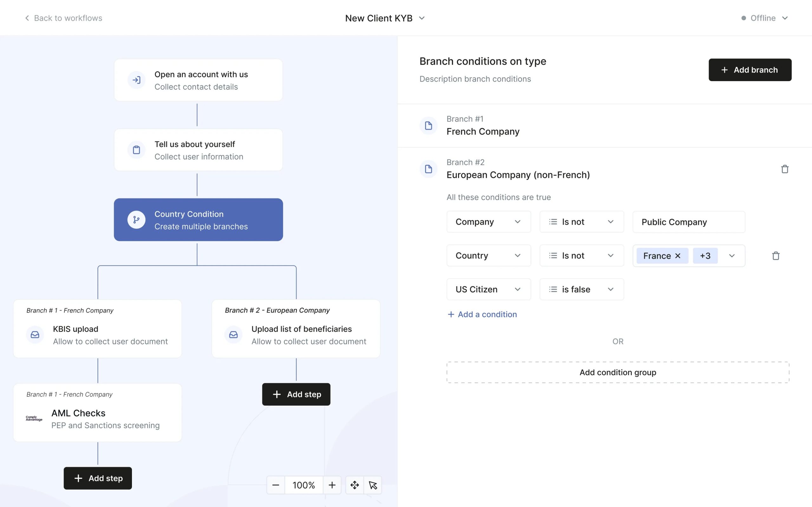Click the Upload list of beneficiaries envelope icon

coord(233,334)
